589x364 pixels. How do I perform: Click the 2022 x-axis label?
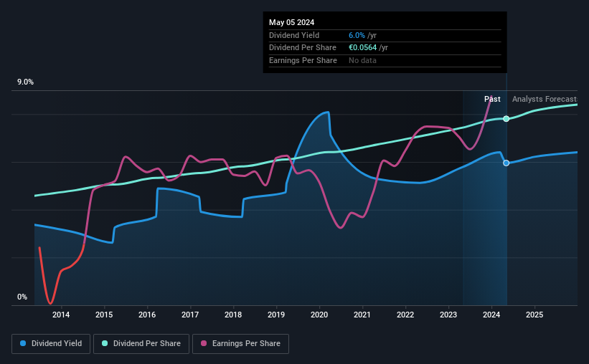405,315
